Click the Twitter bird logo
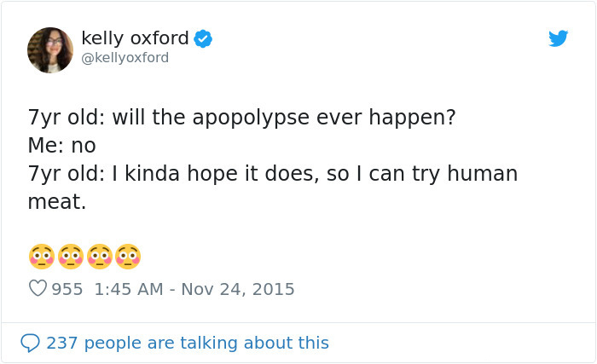The width and height of the screenshot is (597, 364). click(558, 38)
